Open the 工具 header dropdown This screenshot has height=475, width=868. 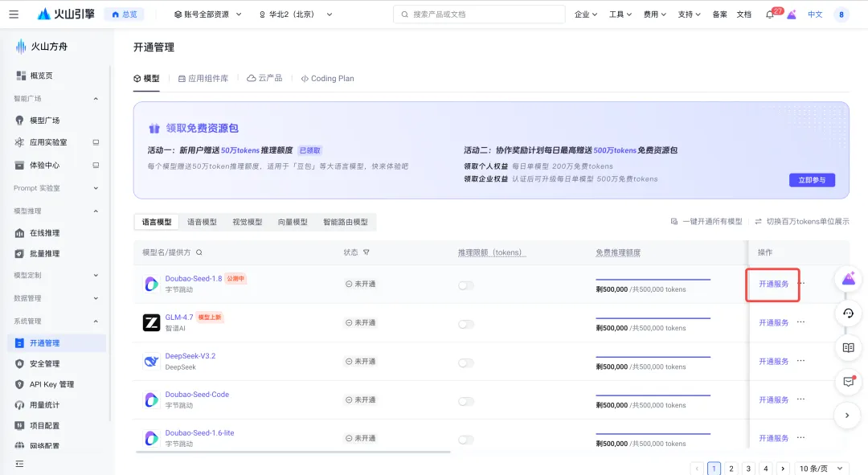620,14
